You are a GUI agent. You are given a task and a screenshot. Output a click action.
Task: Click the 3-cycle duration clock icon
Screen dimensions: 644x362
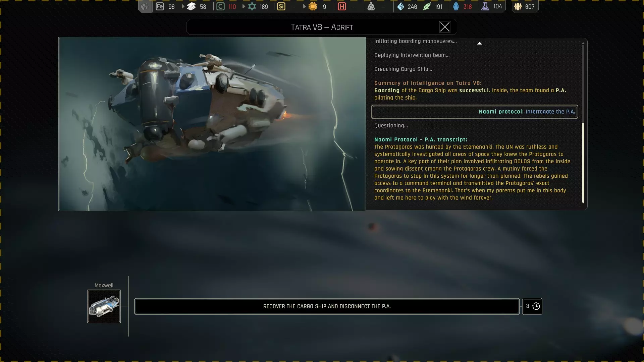point(536,306)
